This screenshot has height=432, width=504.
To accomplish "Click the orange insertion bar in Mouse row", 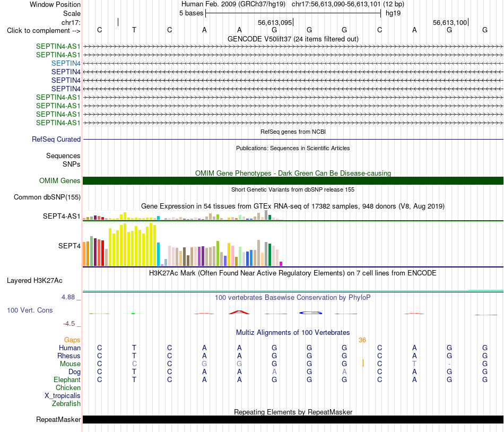I will [x=363, y=363].
